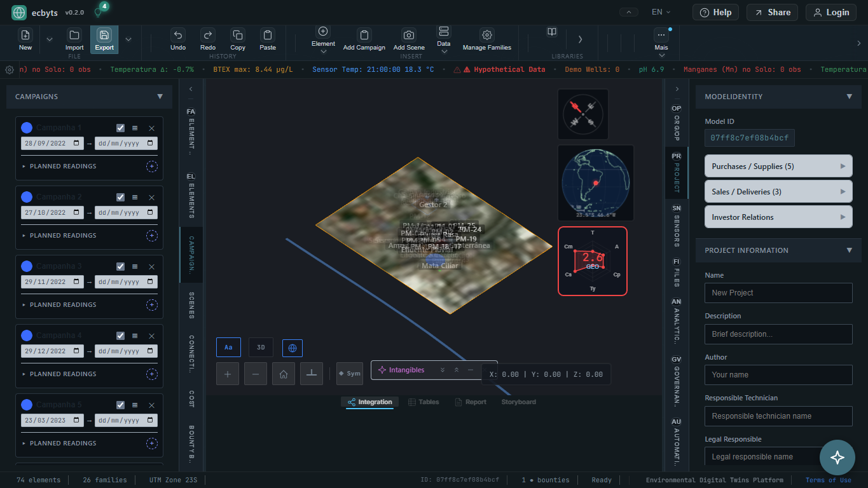Image resolution: width=868 pixels, height=488 pixels.
Task: Click the Mais ellipsis button
Action: coord(661,35)
